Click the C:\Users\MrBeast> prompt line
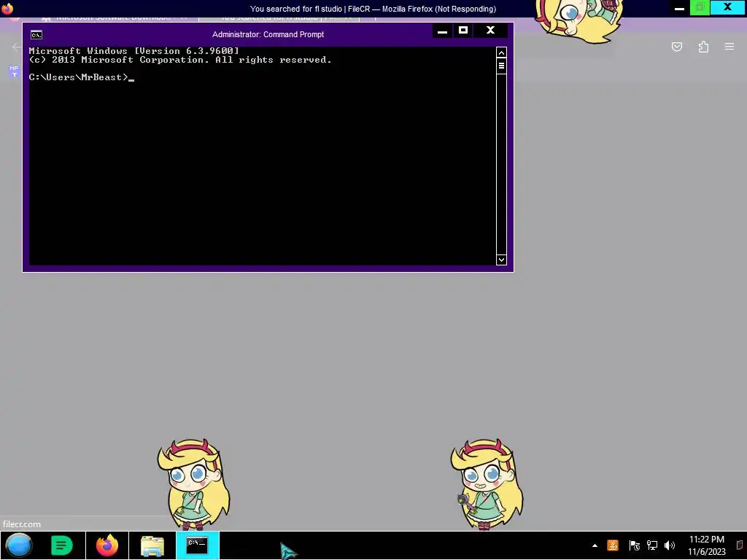Screen dimensions: 747x560 81,77
